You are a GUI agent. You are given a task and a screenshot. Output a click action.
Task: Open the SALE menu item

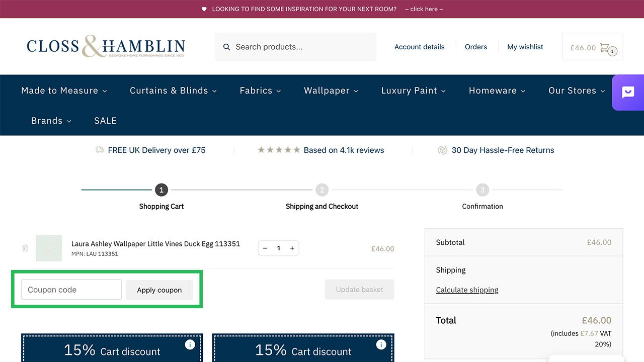(x=105, y=121)
